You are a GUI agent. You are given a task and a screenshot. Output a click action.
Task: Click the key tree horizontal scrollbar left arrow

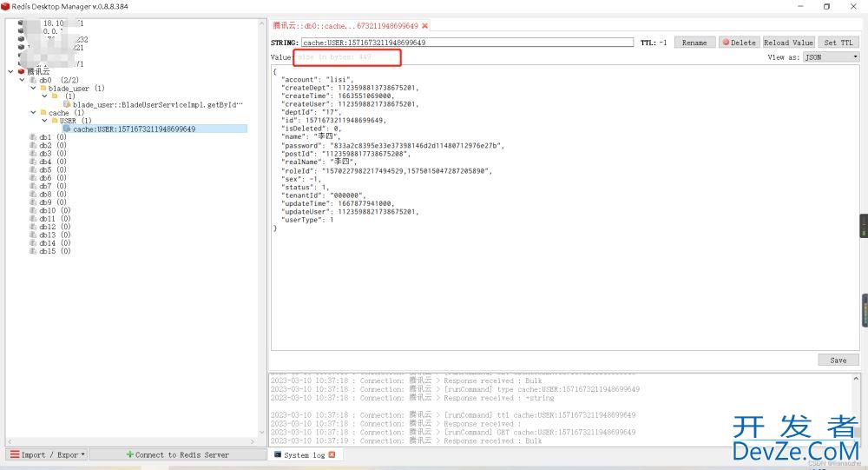coord(10,441)
